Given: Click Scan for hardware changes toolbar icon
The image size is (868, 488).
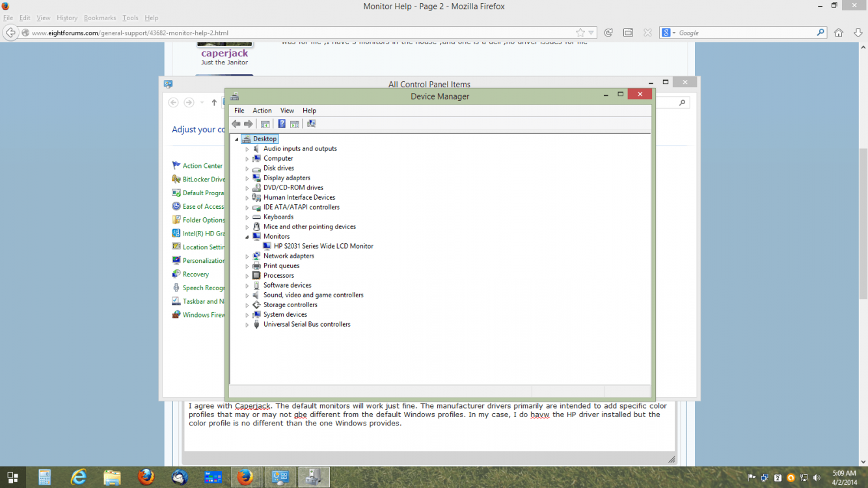Looking at the screenshot, I should click(x=311, y=124).
